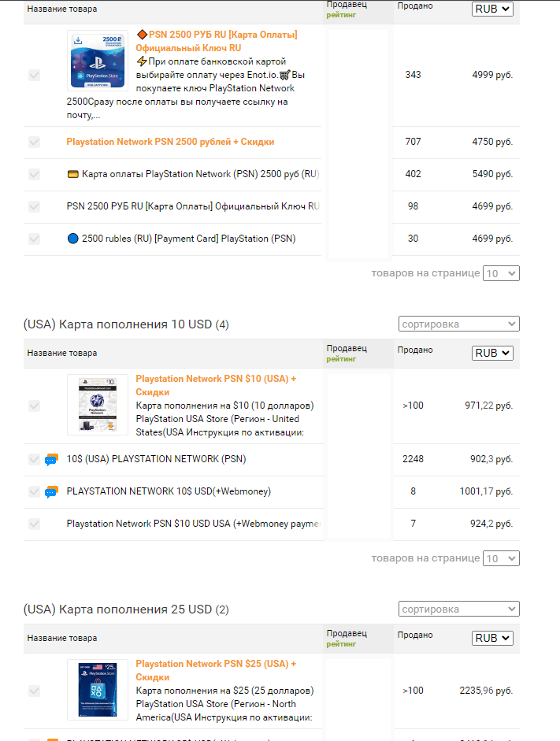Toggle checkbox for 2500 rubles (RU) Payment Card

(x=35, y=239)
